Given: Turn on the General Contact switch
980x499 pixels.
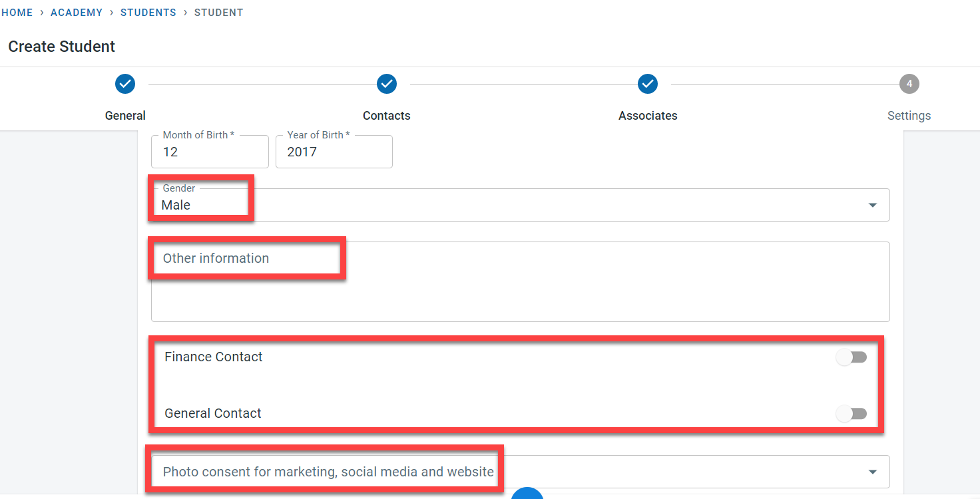Looking at the screenshot, I should point(852,414).
